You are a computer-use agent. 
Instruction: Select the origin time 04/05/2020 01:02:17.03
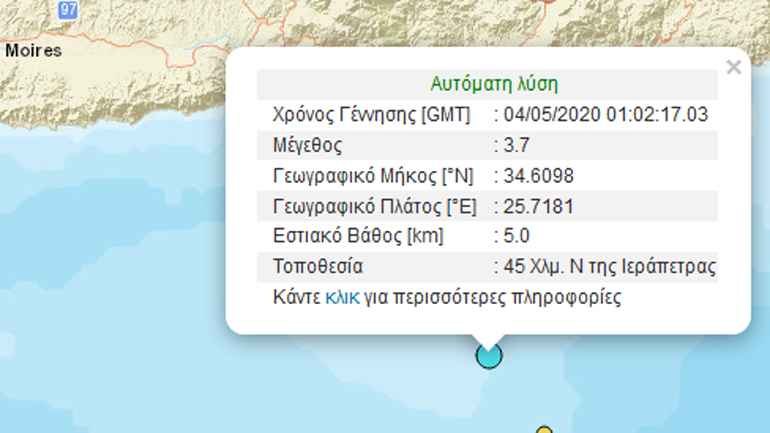coord(605,114)
